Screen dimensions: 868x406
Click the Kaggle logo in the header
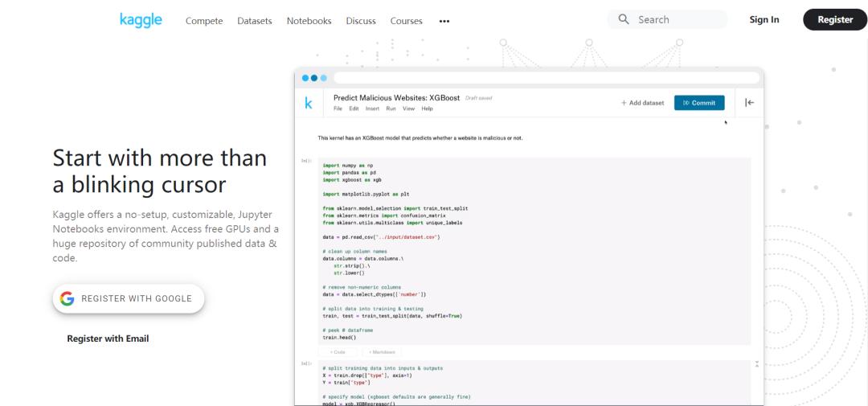point(141,20)
